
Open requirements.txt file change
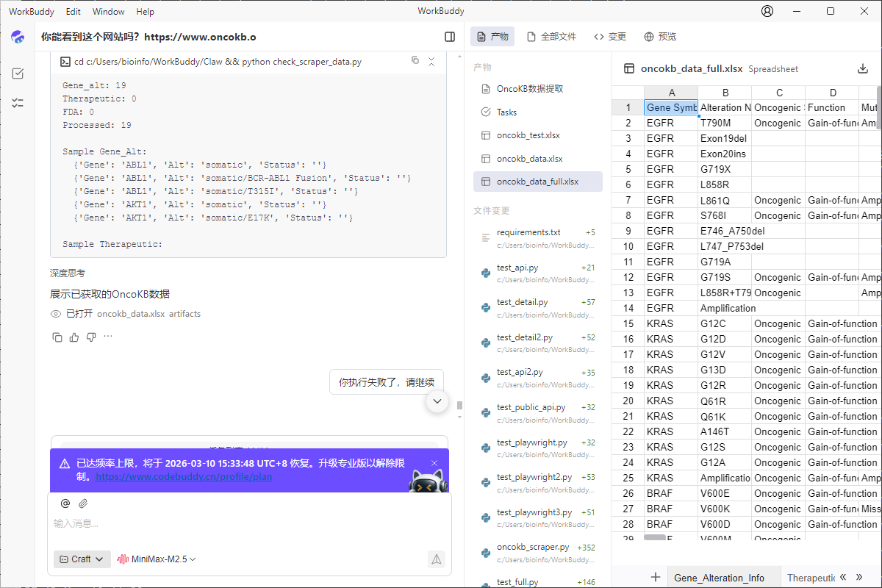point(538,237)
